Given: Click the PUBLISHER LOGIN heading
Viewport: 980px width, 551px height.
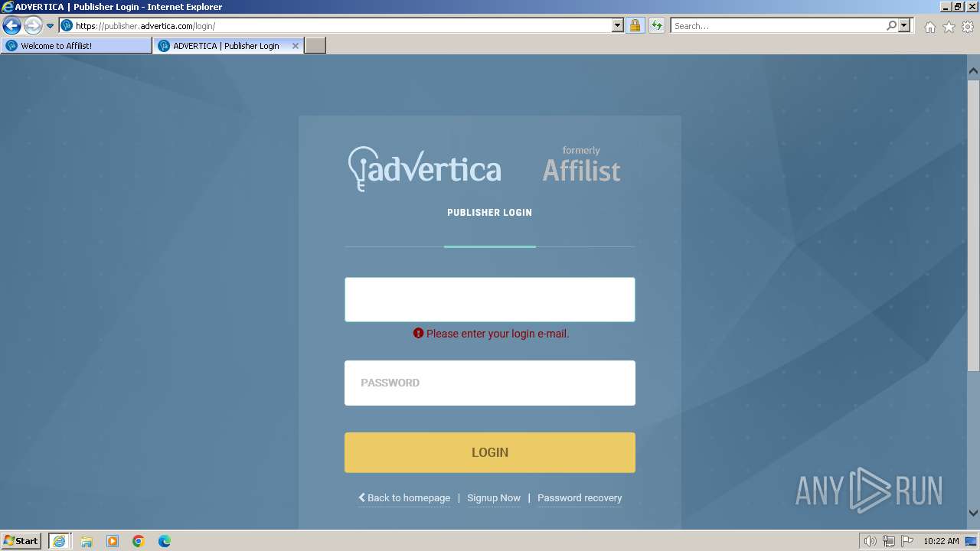Looking at the screenshot, I should (x=490, y=213).
